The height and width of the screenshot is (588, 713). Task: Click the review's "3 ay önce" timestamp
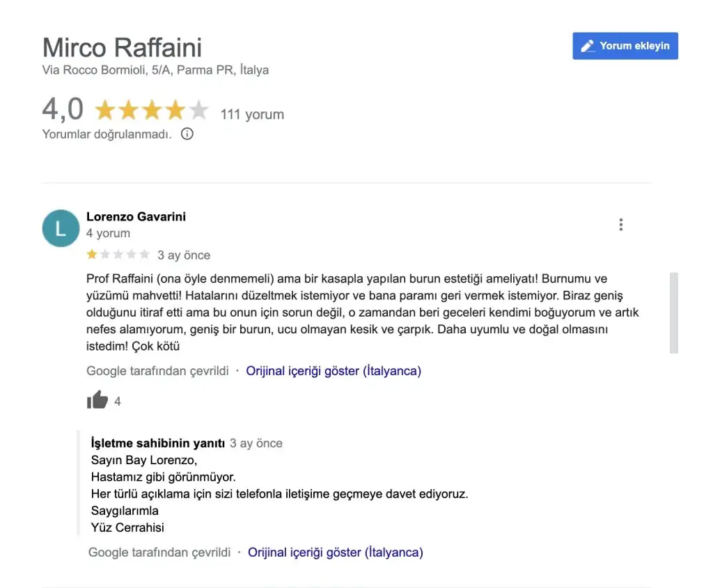click(184, 255)
